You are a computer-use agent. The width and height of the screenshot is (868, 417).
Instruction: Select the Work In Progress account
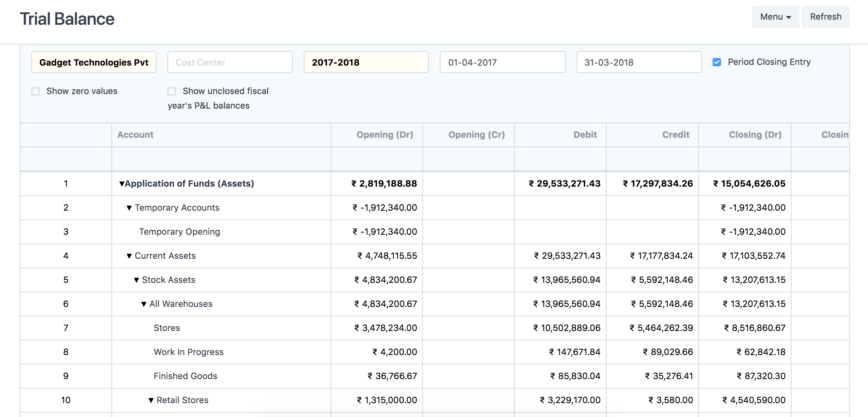[189, 352]
